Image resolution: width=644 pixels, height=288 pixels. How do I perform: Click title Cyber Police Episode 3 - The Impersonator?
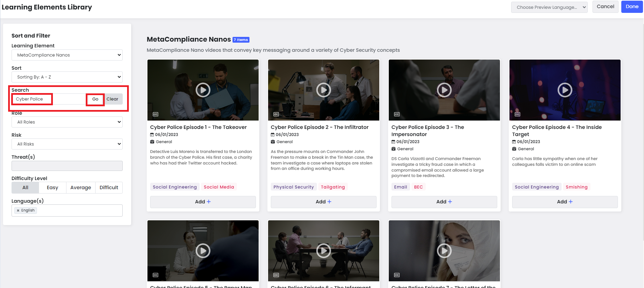[x=428, y=131]
